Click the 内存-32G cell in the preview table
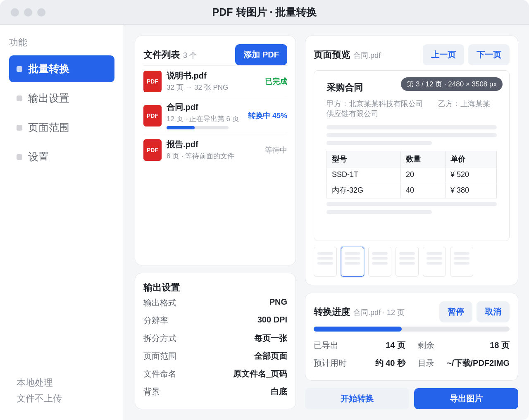Image resolution: width=529 pixels, height=420 pixels. tap(364, 190)
